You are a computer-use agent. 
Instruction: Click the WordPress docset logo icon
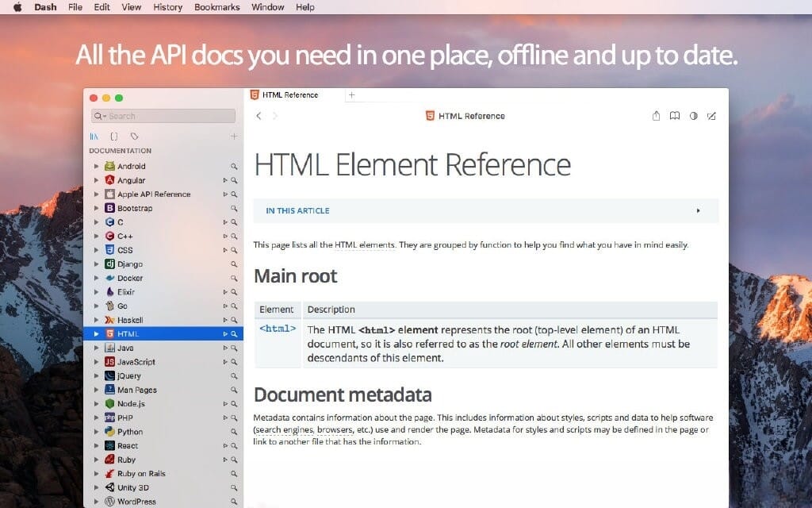109,502
